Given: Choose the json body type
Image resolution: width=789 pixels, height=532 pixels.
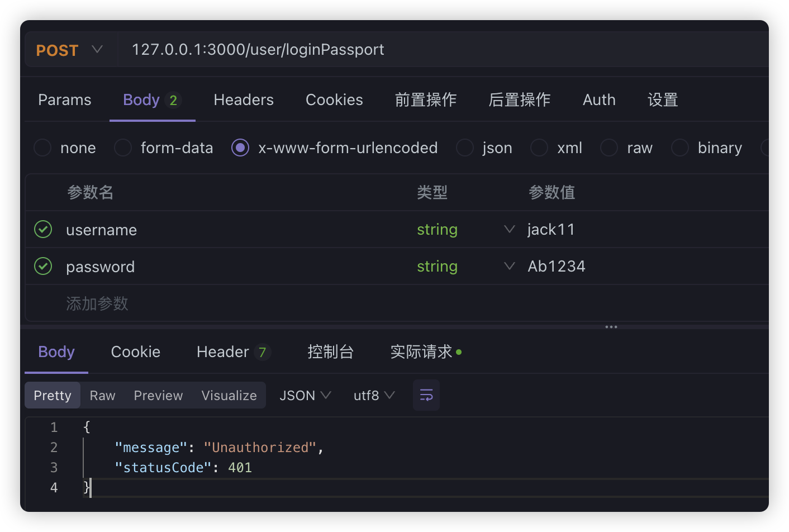Looking at the screenshot, I should point(465,148).
